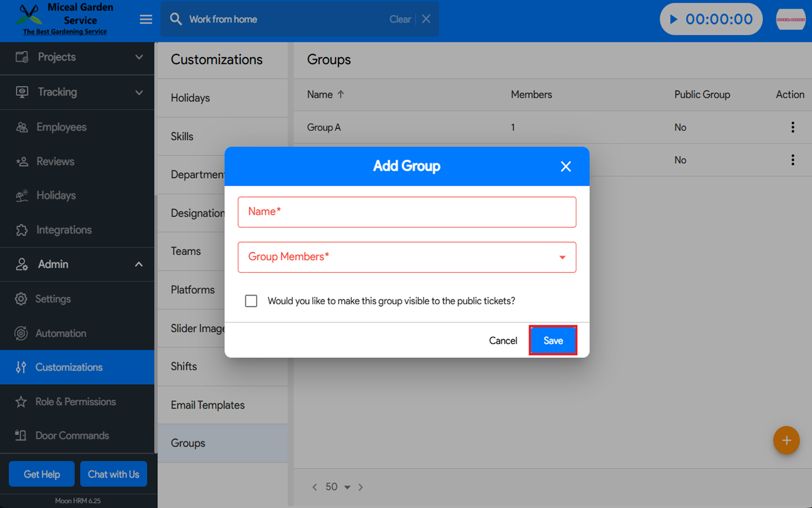Enable public tickets visibility checkbox
The width and height of the screenshot is (812, 508).
pyautogui.click(x=251, y=301)
